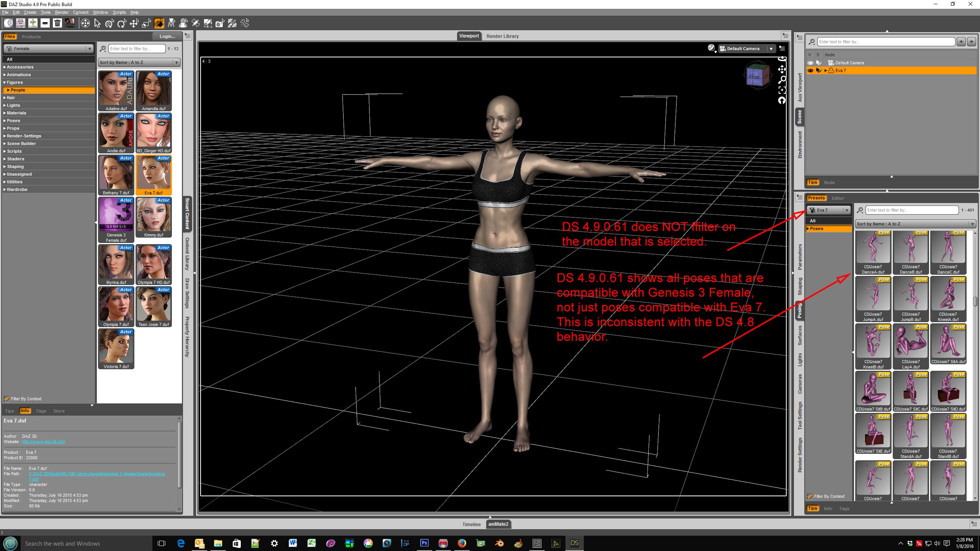
Task: Click the viewport reset view arrow icon
Action: (x=782, y=101)
